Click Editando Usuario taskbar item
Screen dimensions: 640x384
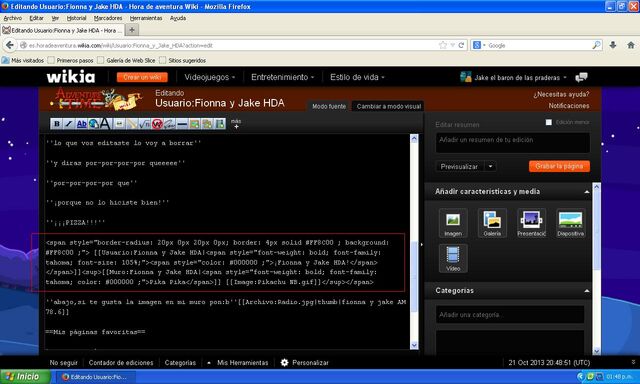(95, 377)
